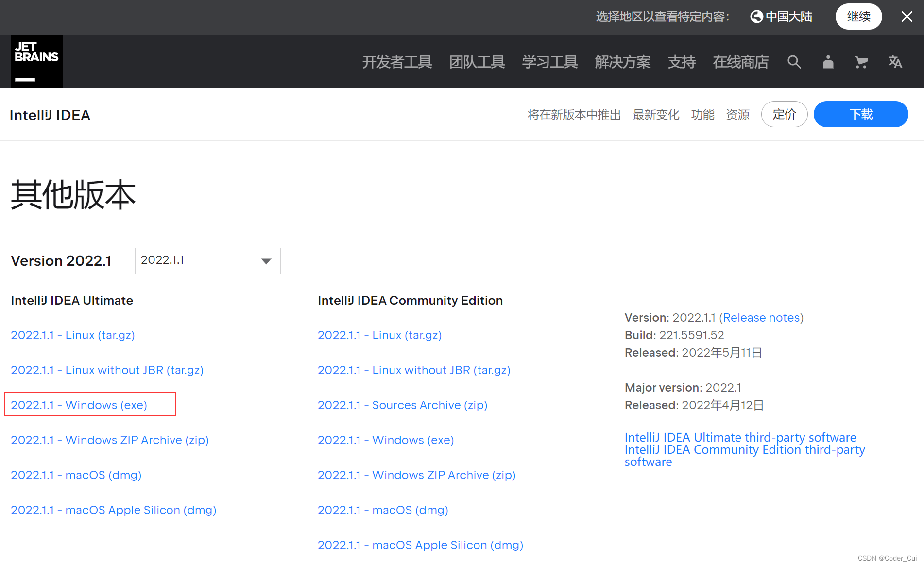Click the 其他版本 page heading
The height and width of the screenshot is (566, 924).
[x=73, y=195]
